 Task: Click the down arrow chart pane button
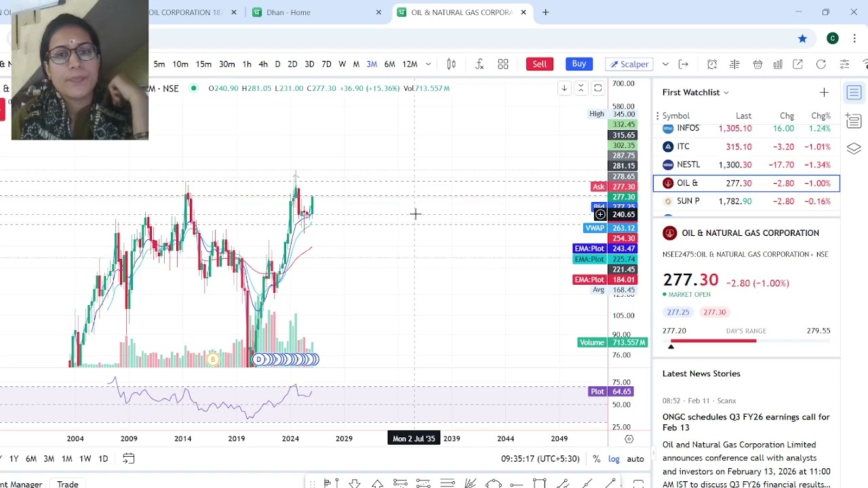click(564, 88)
